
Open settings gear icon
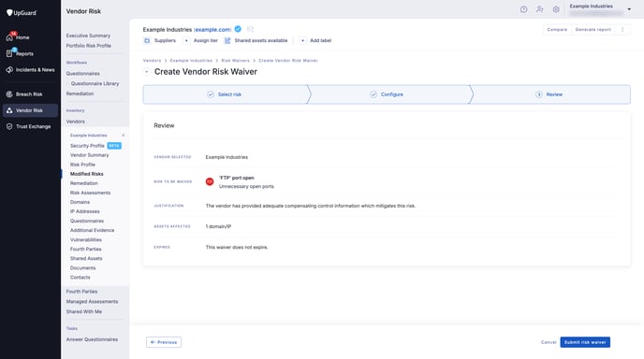[556, 9]
